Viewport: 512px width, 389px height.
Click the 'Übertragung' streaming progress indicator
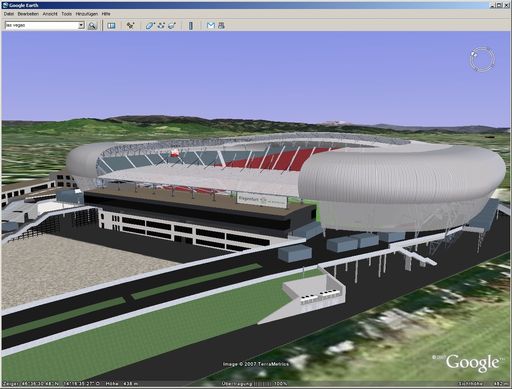pos(254,384)
